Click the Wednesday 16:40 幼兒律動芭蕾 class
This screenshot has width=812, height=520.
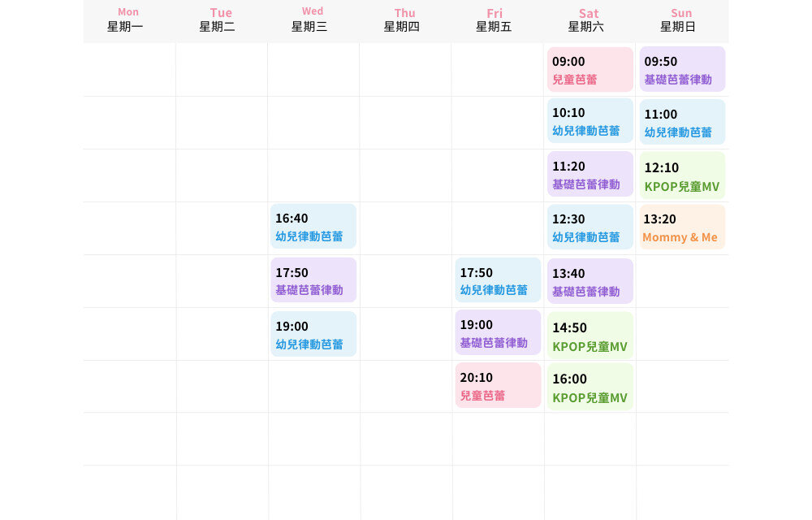pyautogui.click(x=313, y=227)
